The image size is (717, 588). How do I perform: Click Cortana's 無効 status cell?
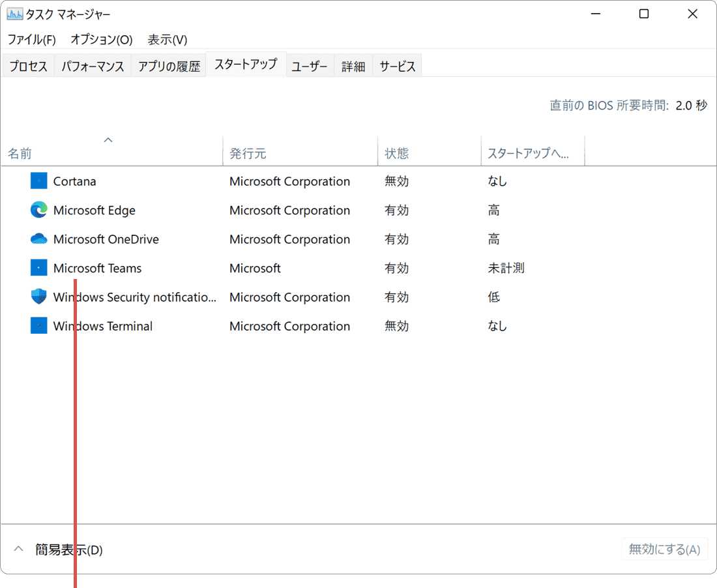point(396,181)
